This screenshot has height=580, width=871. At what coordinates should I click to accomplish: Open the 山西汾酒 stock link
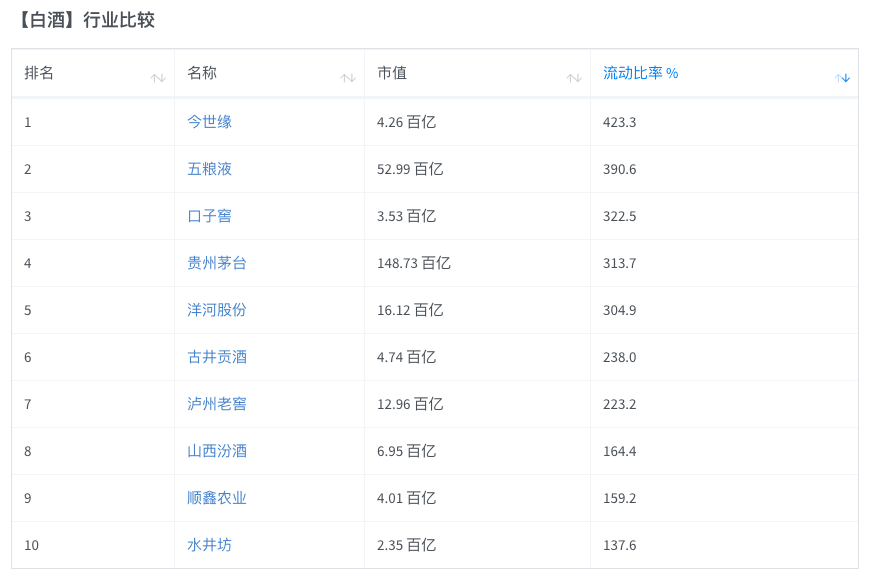click(217, 451)
